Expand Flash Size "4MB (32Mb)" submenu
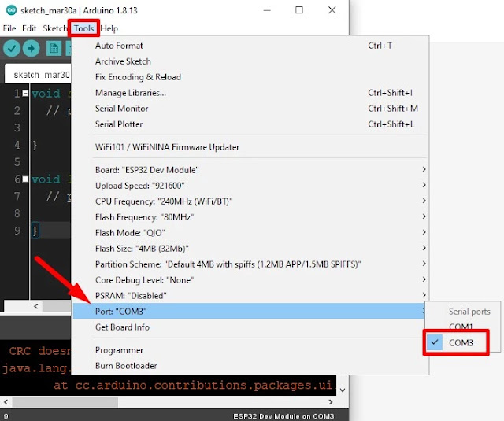Screen dimensions: 504x421 click(x=250, y=249)
